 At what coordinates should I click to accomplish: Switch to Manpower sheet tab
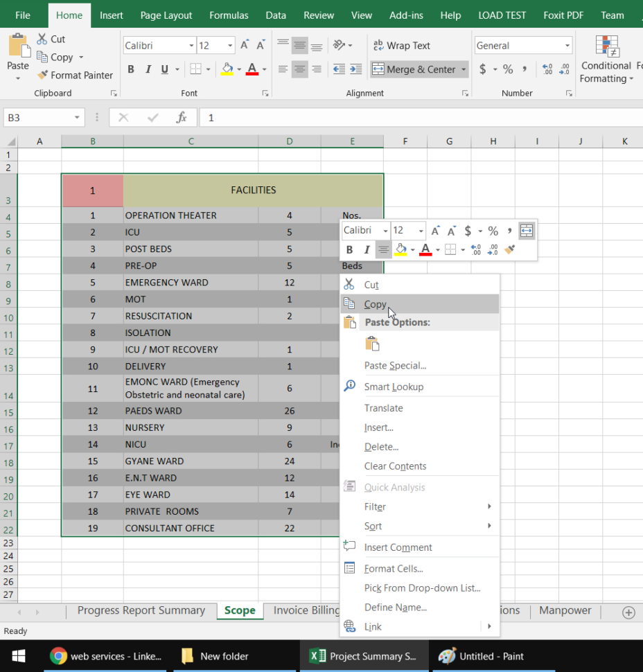click(565, 610)
